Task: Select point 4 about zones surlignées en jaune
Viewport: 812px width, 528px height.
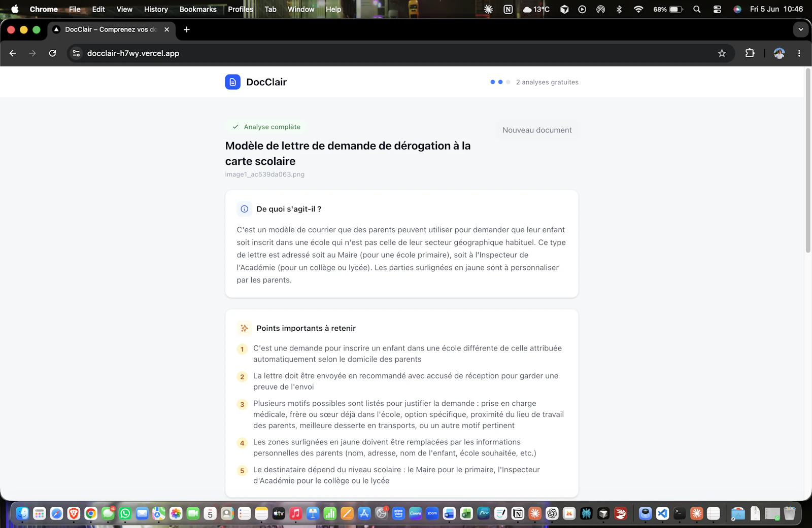Action: [401, 448]
